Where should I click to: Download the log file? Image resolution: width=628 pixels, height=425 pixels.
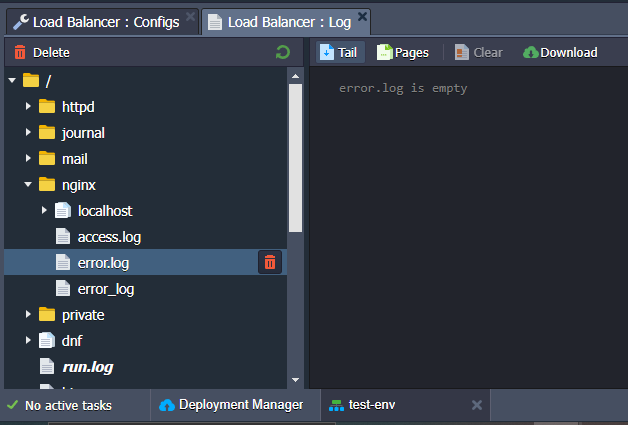560,52
